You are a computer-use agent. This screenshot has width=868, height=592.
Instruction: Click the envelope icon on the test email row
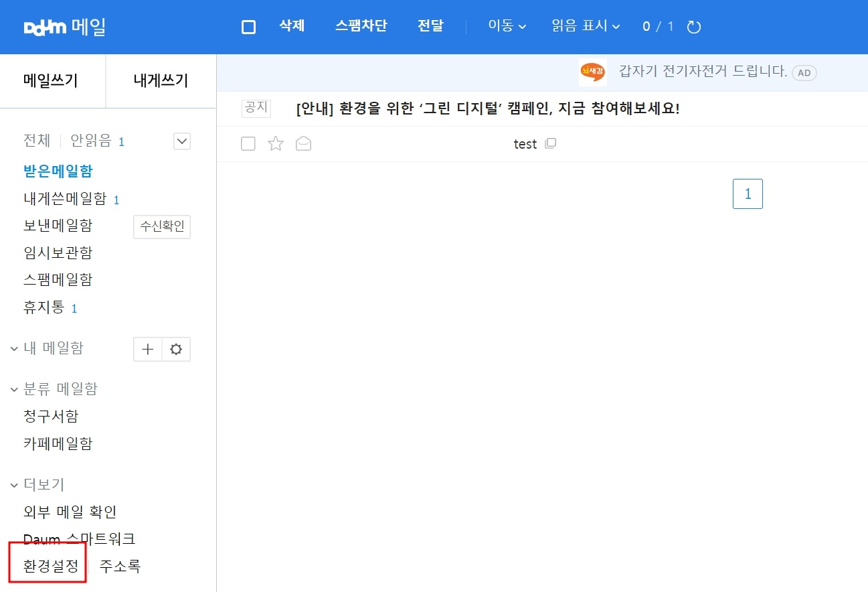tap(303, 143)
